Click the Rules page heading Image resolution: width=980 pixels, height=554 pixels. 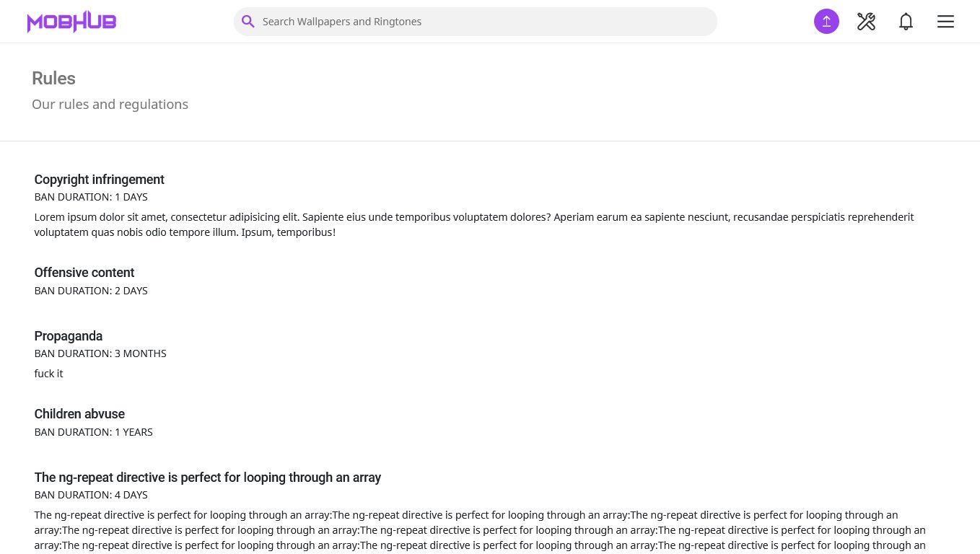tap(53, 79)
